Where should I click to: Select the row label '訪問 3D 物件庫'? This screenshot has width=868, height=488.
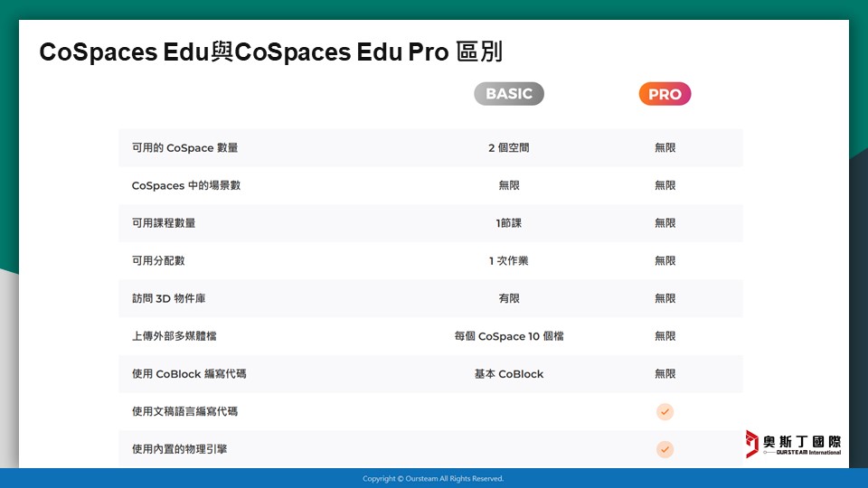click(x=169, y=298)
